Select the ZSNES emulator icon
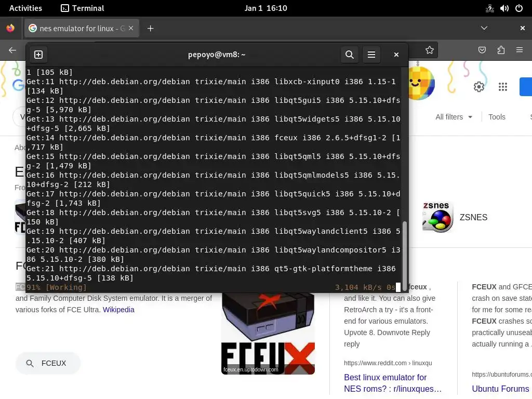This screenshot has height=399, width=532. click(x=437, y=217)
